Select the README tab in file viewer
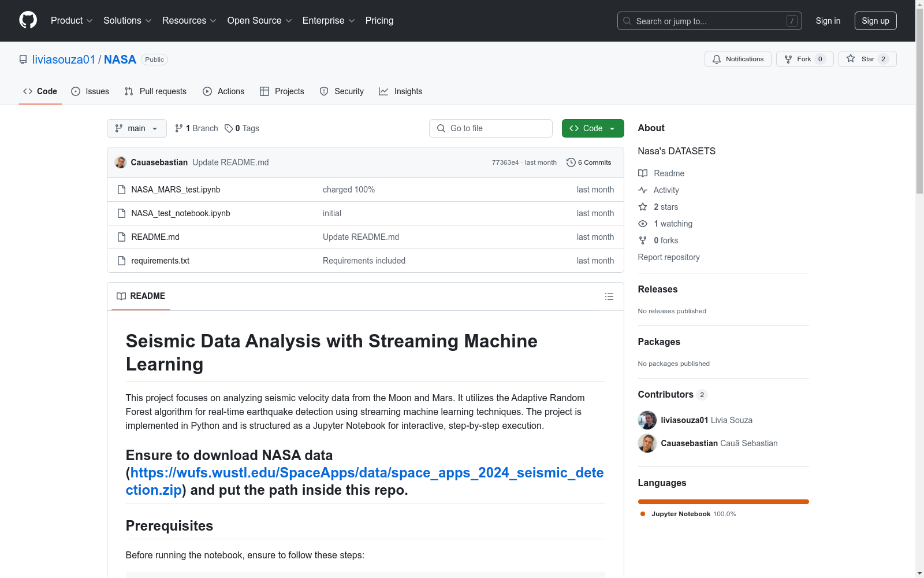 pos(141,296)
